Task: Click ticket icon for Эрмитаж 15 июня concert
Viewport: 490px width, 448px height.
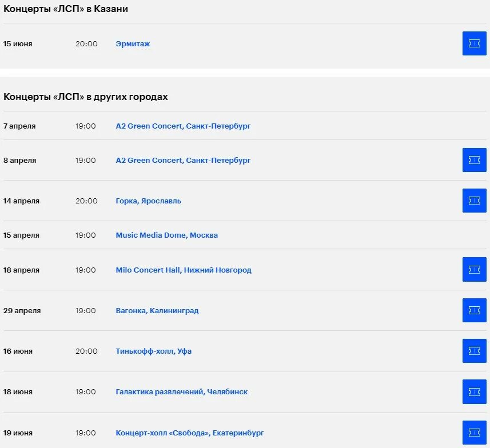Action: click(x=474, y=43)
